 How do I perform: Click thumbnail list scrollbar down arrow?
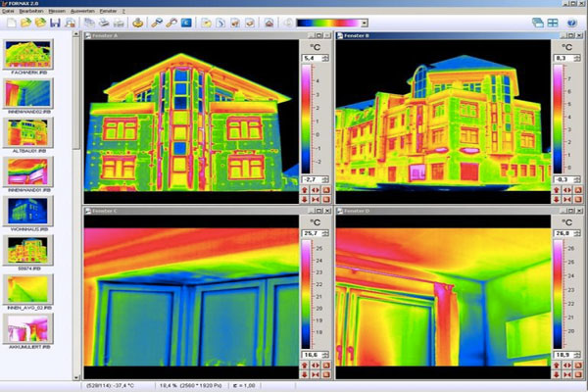click(x=76, y=377)
